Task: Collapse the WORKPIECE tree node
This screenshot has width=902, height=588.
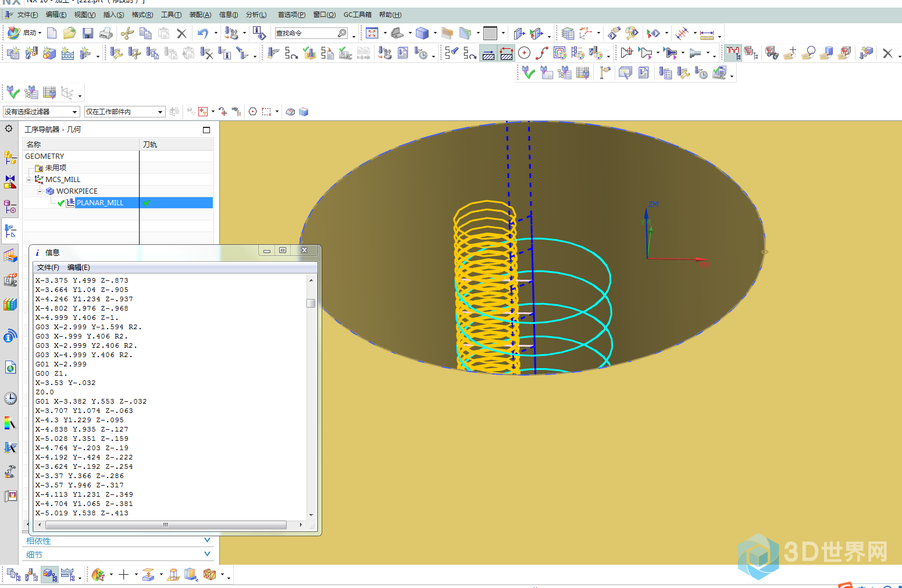Action: click(x=40, y=191)
